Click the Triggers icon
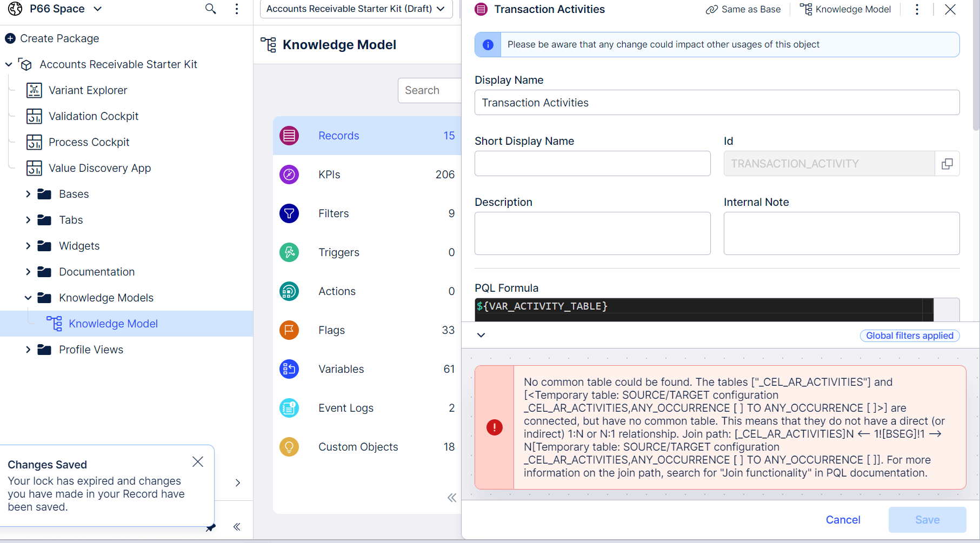The image size is (980, 543). coord(289,252)
